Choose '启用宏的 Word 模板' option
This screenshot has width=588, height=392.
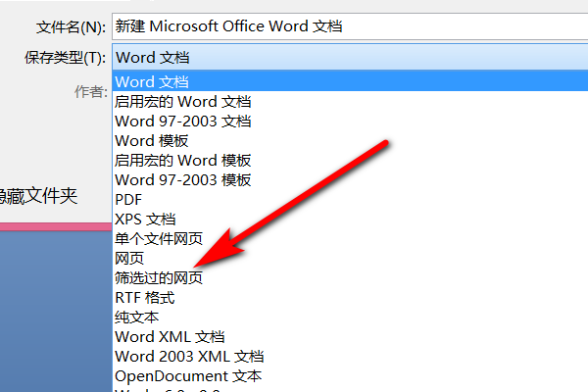click(x=350, y=160)
